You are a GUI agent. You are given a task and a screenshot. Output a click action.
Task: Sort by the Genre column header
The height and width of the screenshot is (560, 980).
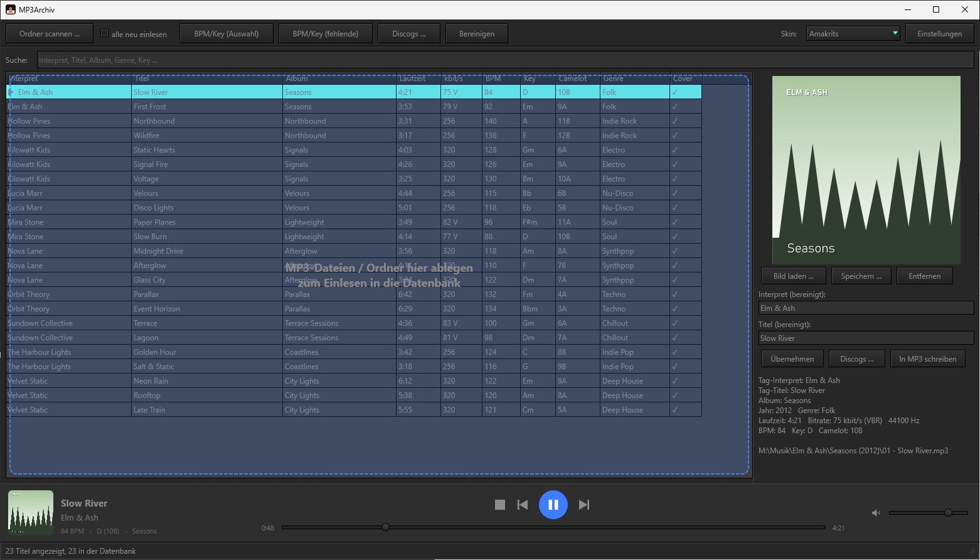[635, 78]
